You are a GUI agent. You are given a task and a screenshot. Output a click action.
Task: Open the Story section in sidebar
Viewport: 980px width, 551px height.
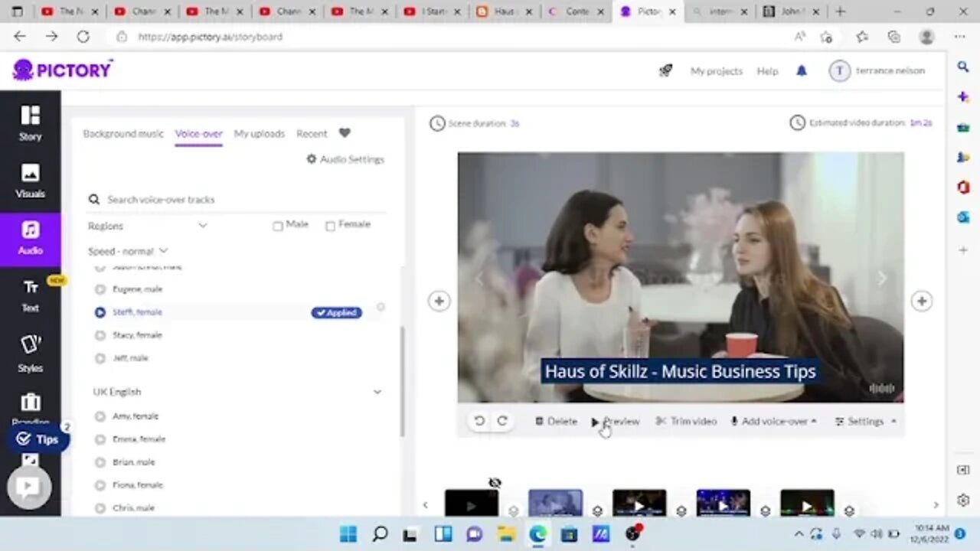[30, 122]
